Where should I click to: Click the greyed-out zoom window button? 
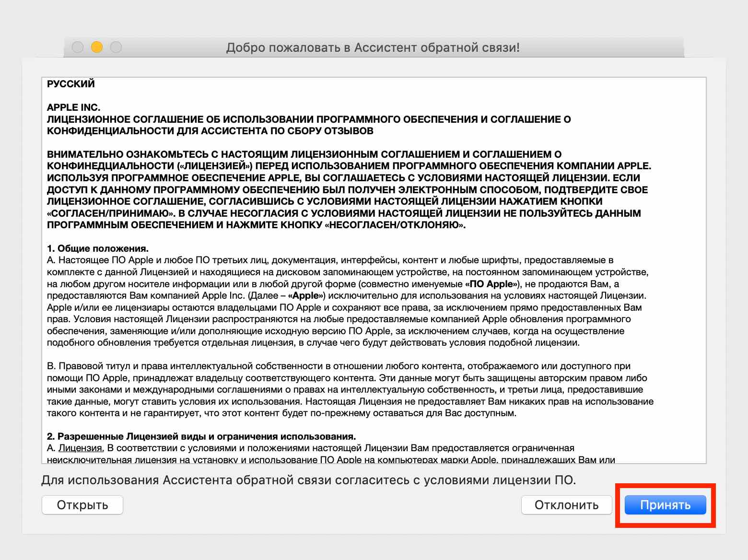(x=116, y=47)
